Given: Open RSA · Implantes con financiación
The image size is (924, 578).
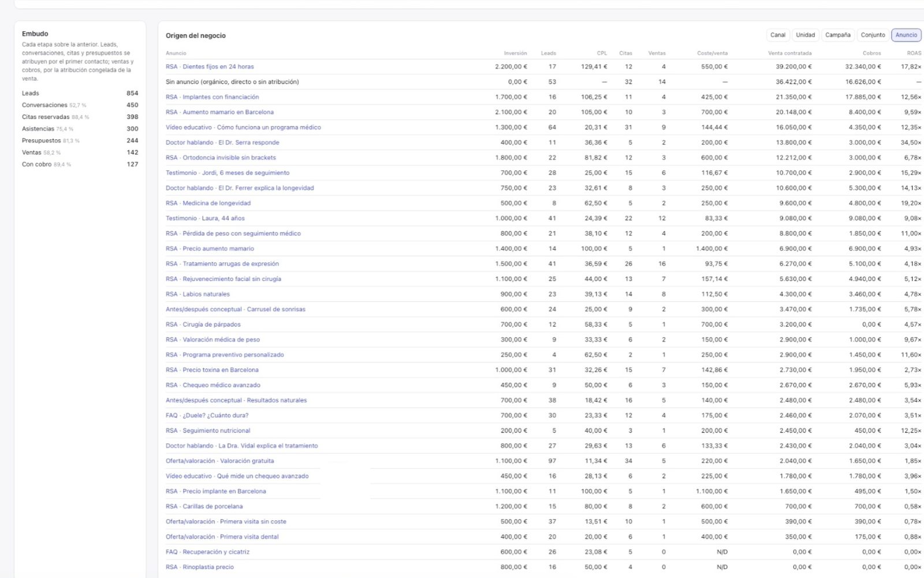Looking at the screenshot, I should [212, 97].
